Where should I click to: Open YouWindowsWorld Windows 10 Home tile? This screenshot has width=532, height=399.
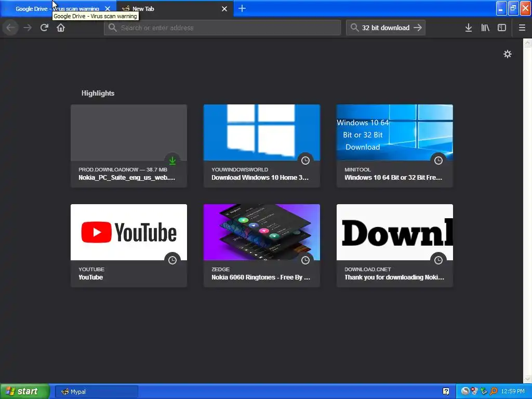coord(262,146)
